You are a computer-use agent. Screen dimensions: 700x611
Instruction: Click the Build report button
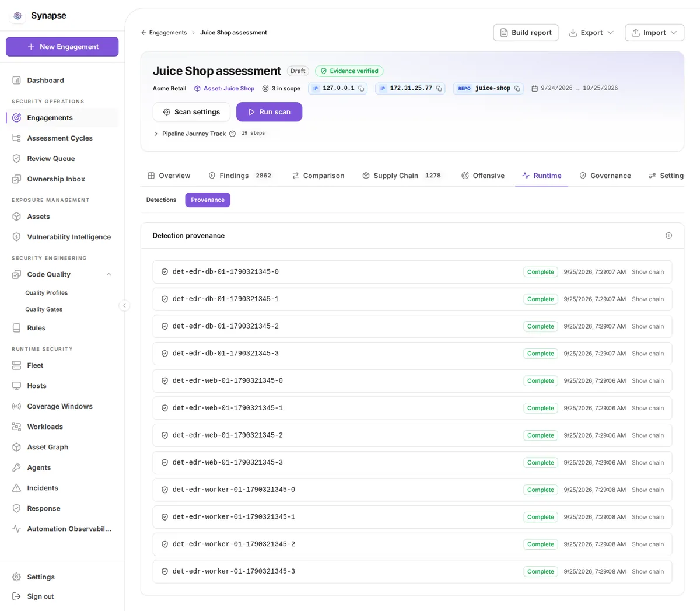[x=526, y=33]
